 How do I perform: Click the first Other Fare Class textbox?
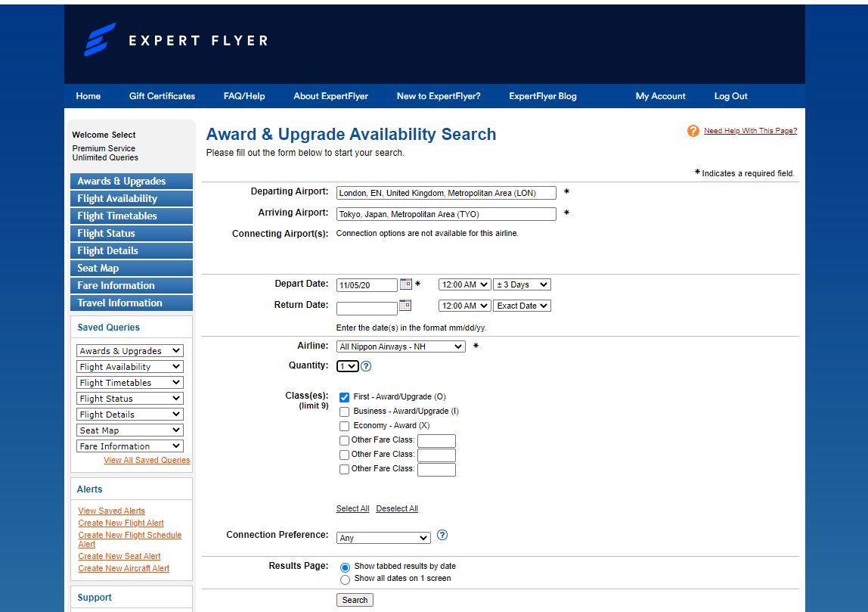436,441
